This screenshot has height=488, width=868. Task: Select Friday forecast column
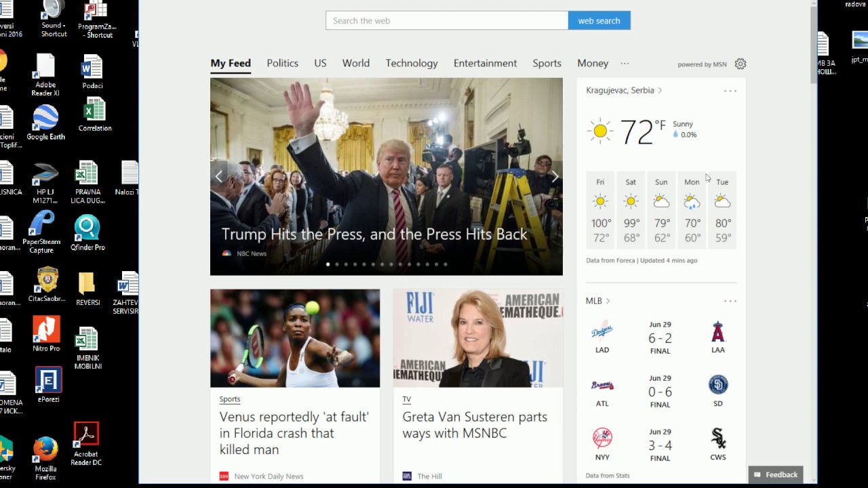click(600, 210)
